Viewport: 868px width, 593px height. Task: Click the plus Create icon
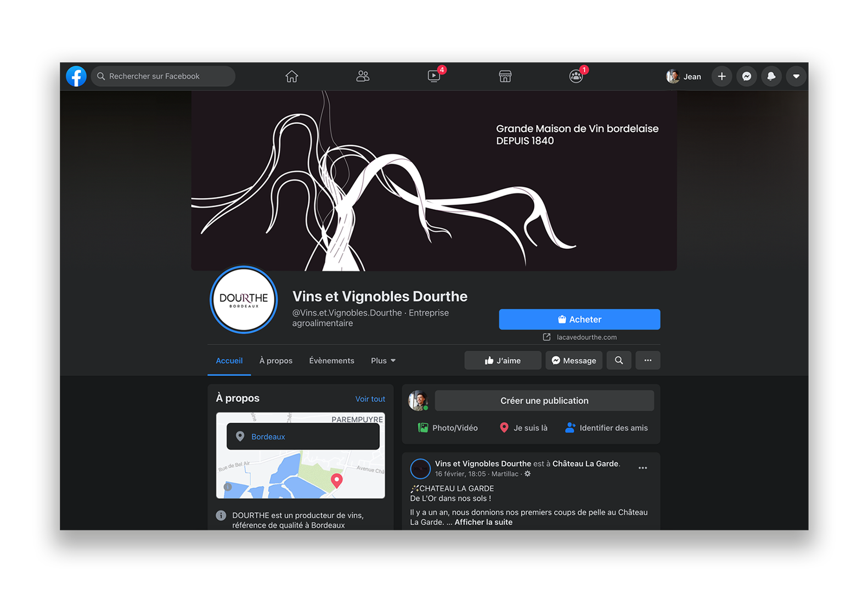(722, 76)
